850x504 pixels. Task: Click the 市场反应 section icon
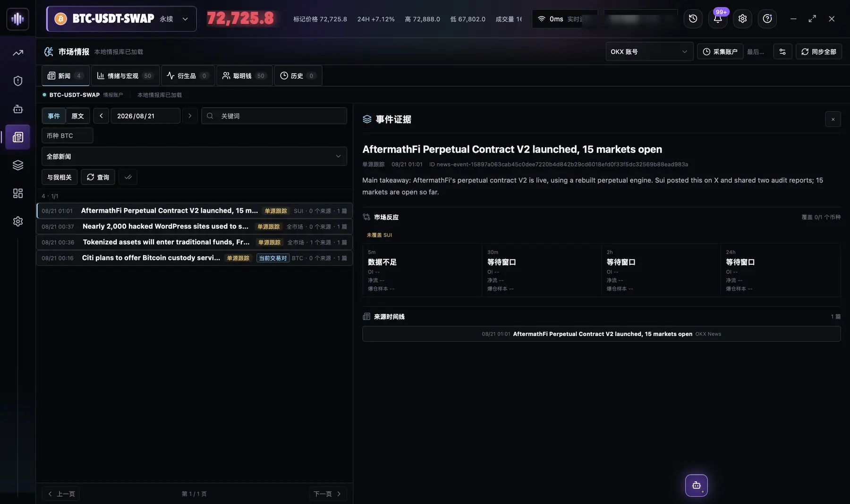(366, 217)
